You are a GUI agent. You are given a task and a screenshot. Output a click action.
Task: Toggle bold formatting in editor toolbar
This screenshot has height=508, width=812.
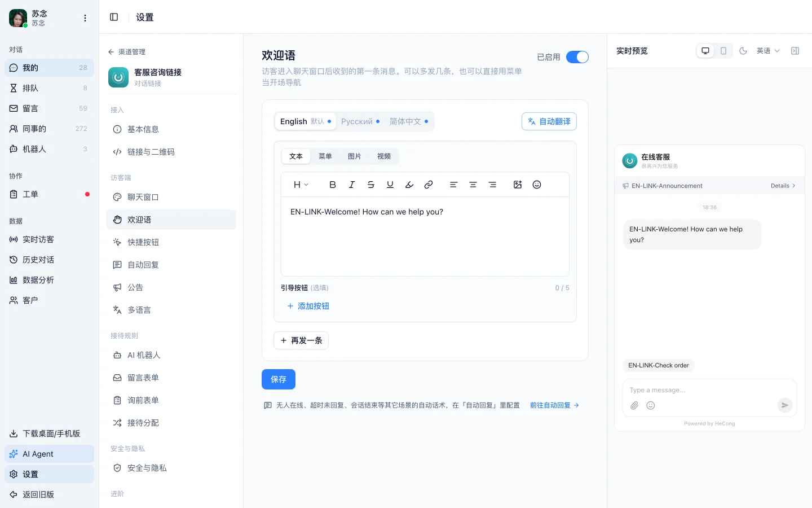(333, 185)
